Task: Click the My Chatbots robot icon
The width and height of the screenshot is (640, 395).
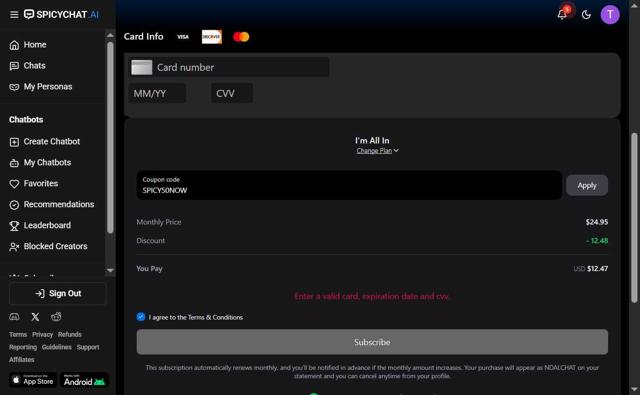Action: pyautogui.click(x=14, y=163)
